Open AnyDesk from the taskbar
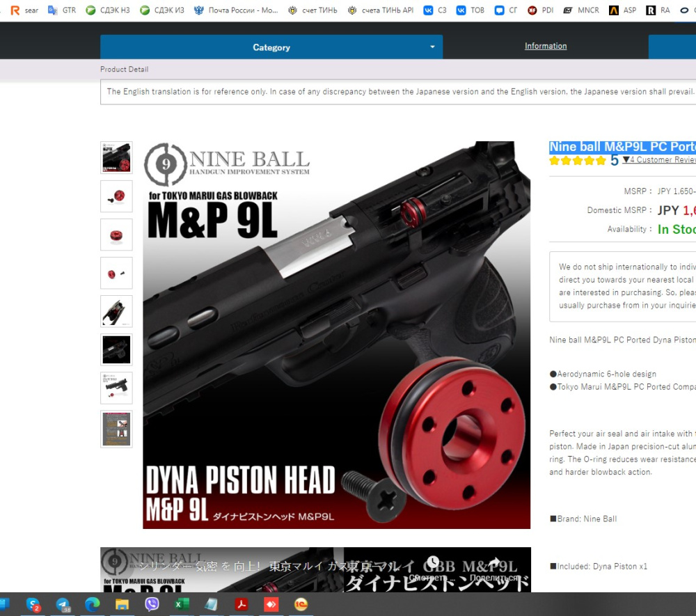The height and width of the screenshot is (616, 696). pyautogui.click(x=271, y=604)
